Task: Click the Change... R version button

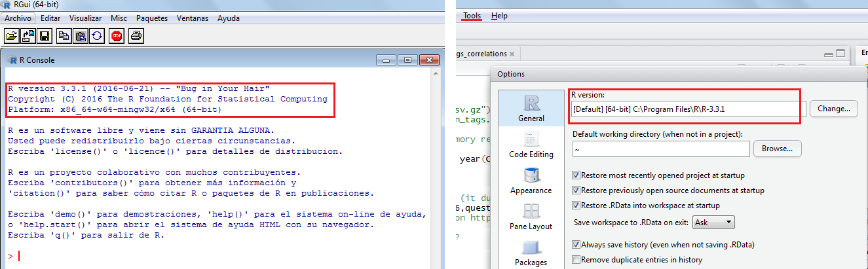Action: [x=833, y=109]
